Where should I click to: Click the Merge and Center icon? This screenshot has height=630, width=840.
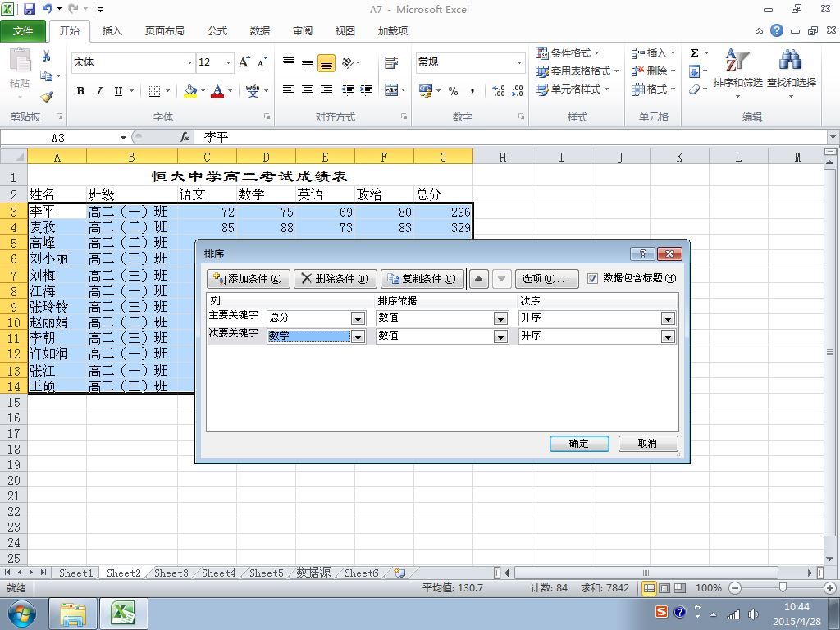(x=391, y=90)
